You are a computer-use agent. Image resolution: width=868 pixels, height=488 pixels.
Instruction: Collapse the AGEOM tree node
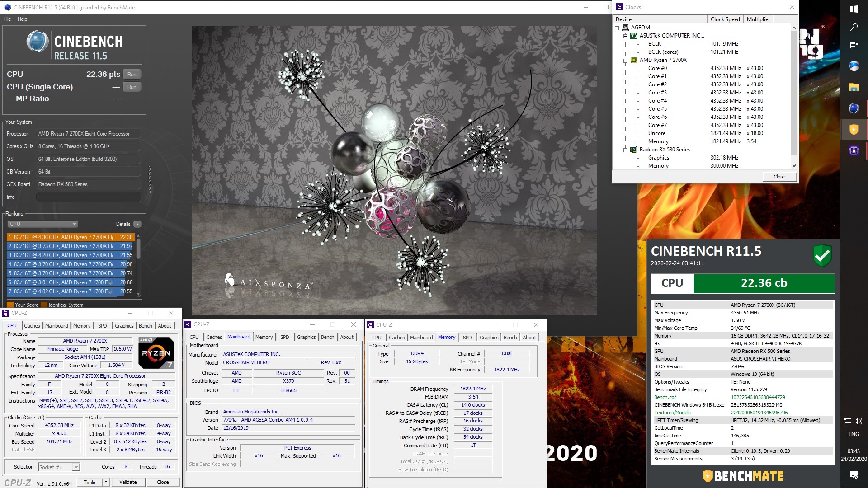coord(617,28)
